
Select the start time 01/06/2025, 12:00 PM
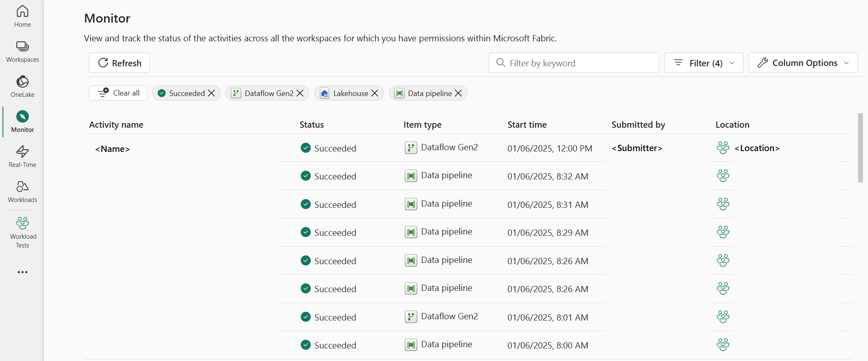pos(550,149)
